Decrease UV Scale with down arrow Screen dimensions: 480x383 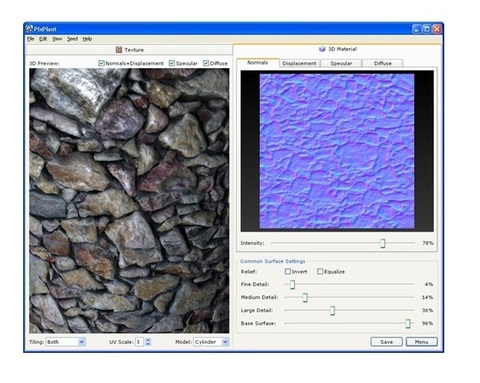148,344
